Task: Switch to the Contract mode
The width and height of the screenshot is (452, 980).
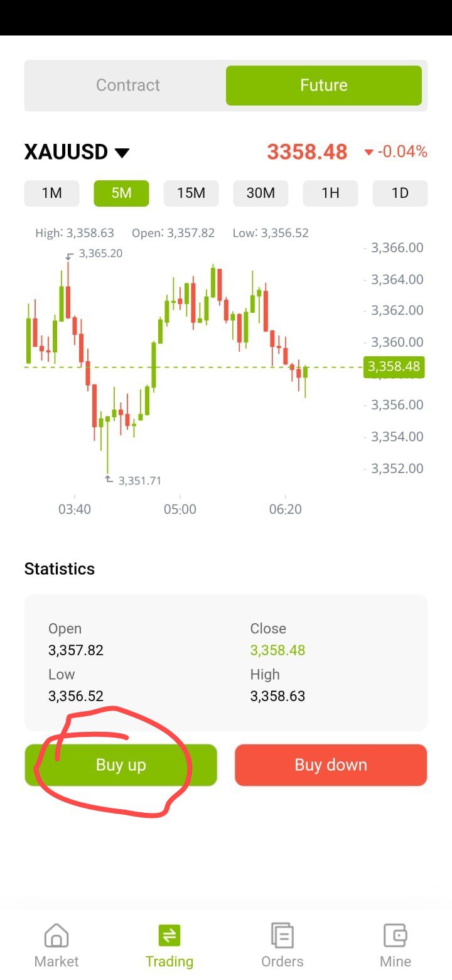Action: pyautogui.click(x=128, y=85)
